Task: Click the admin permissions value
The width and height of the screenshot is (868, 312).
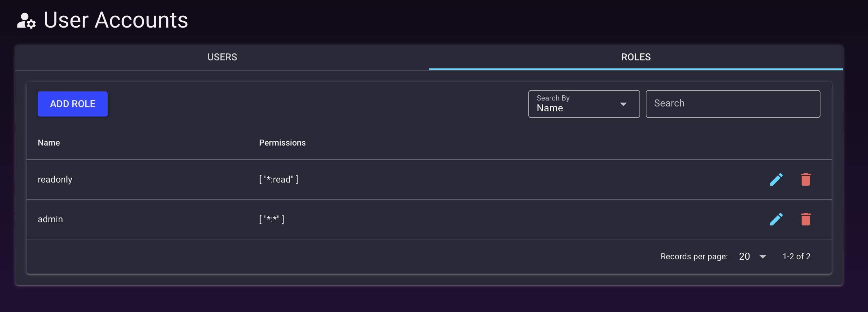Action: (x=272, y=219)
